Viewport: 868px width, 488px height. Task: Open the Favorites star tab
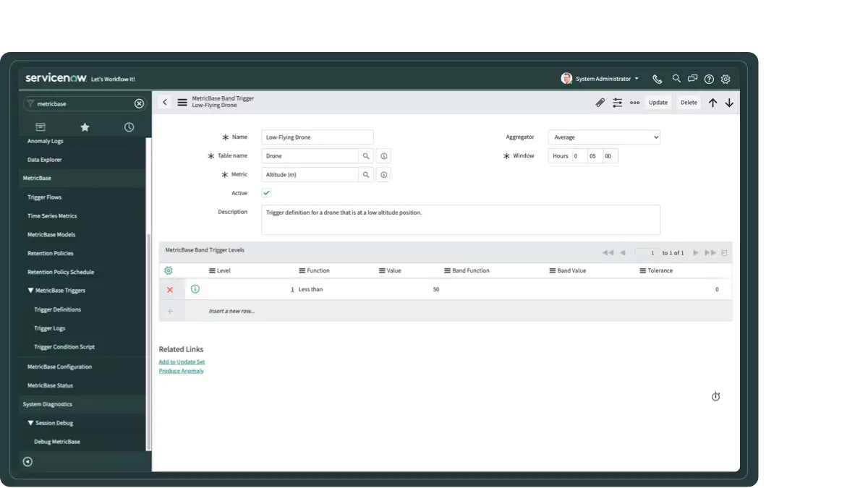tap(85, 127)
